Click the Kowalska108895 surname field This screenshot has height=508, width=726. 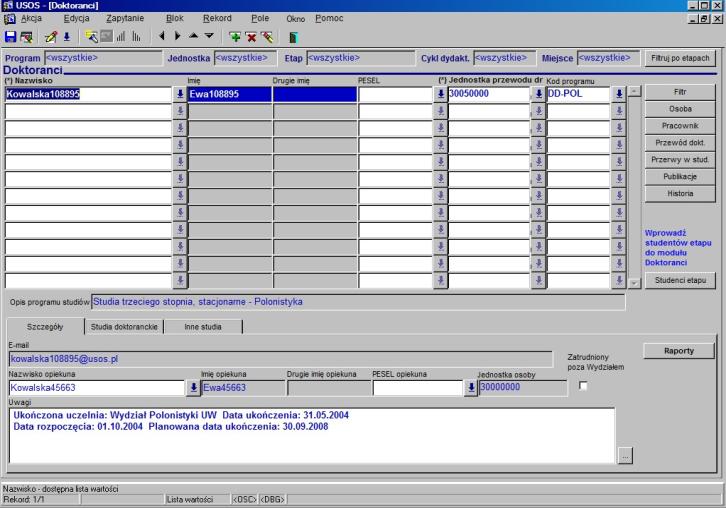click(88, 94)
